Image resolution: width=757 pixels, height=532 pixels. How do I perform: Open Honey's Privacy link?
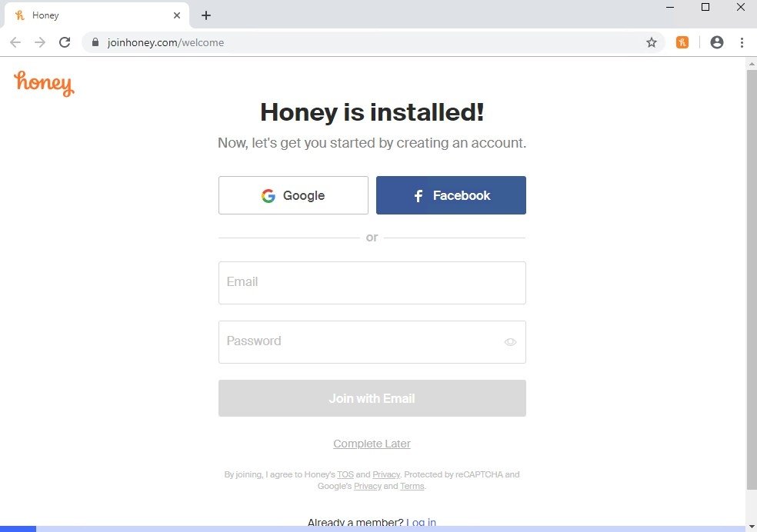386,474
